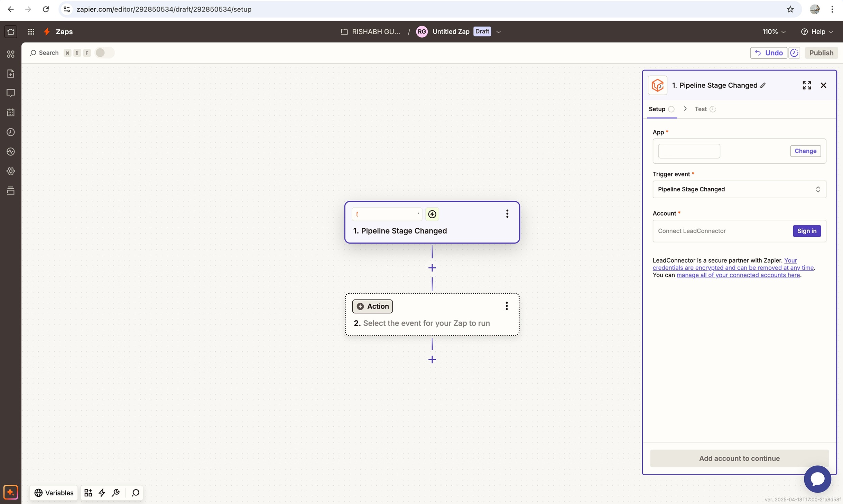Open the settings gear in left sidebar
The width and height of the screenshot is (843, 504).
[11, 171]
